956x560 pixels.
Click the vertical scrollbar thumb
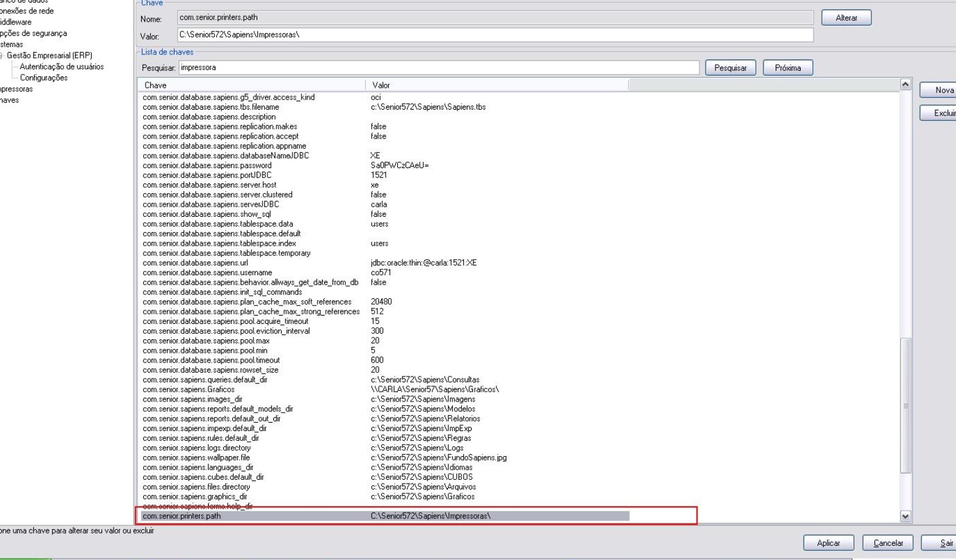click(x=905, y=405)
